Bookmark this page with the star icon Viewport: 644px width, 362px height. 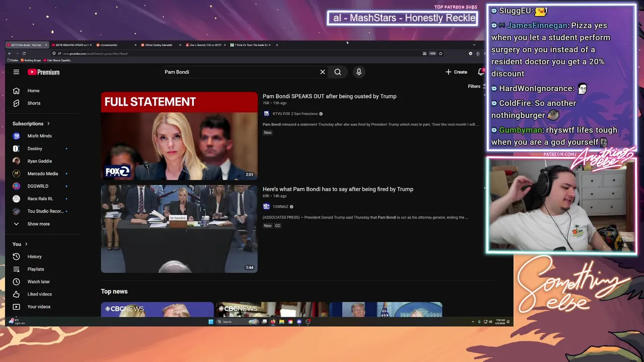coord(440,53)
